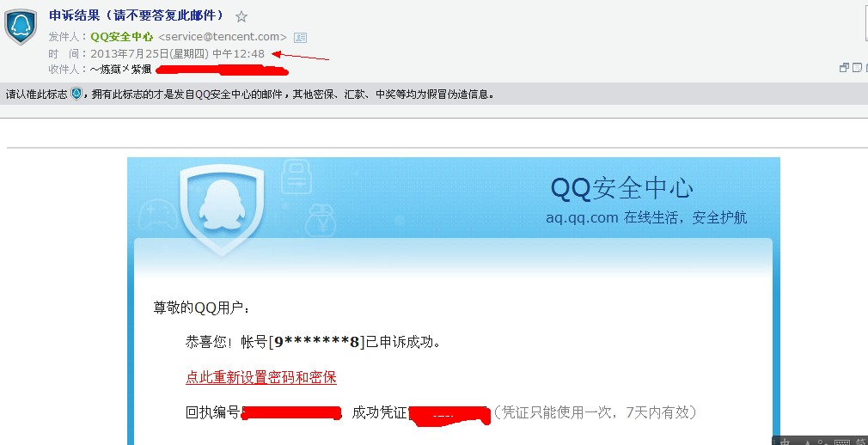Viewport: 868px width, 445px height.
Task: Open soft keyboard icon in IME bar
Action: coord(842,442)
